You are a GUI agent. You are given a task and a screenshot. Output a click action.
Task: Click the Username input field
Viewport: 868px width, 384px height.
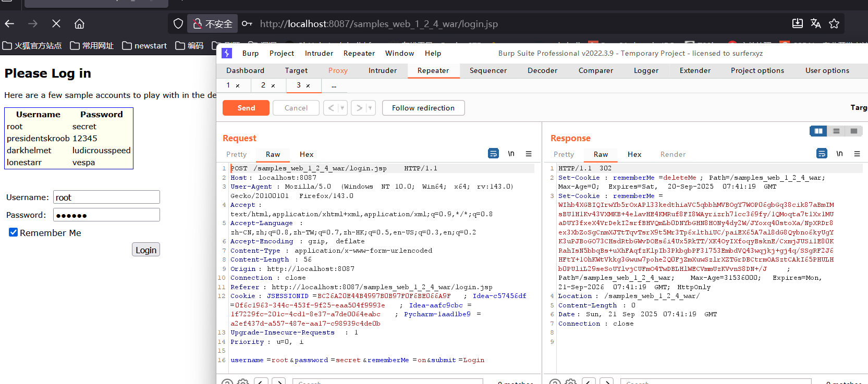(106, 197)
